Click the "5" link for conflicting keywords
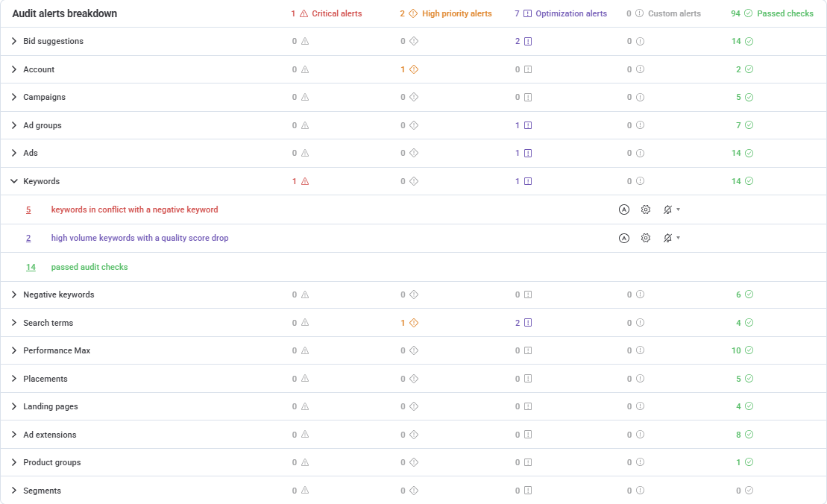The height and width of the screenshot is (504, 827). [x=28, y=210]
